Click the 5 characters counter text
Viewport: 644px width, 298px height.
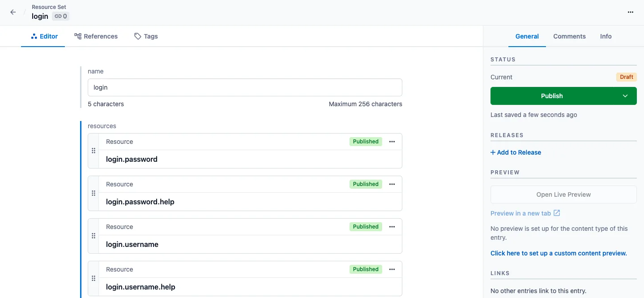[x=106, y=104]
